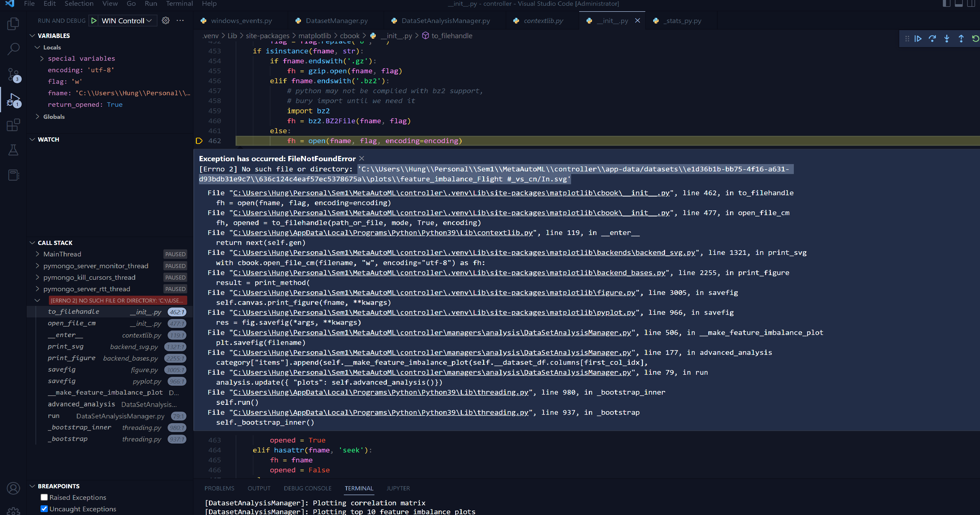
Task: Continue execution in the debug toolbar
Action: [918, 38]
